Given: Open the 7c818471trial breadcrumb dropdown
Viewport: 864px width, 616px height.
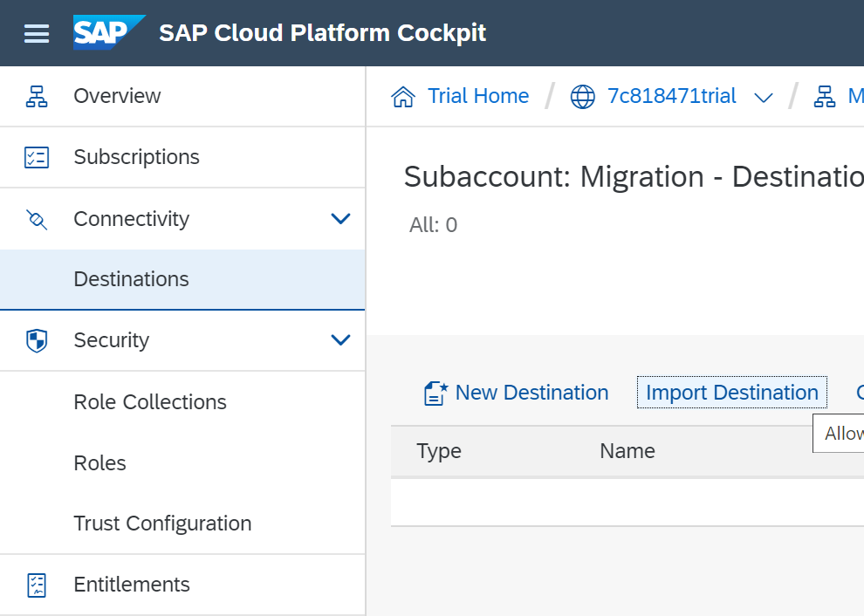Looking at the screenshot, I should [763, 98].
